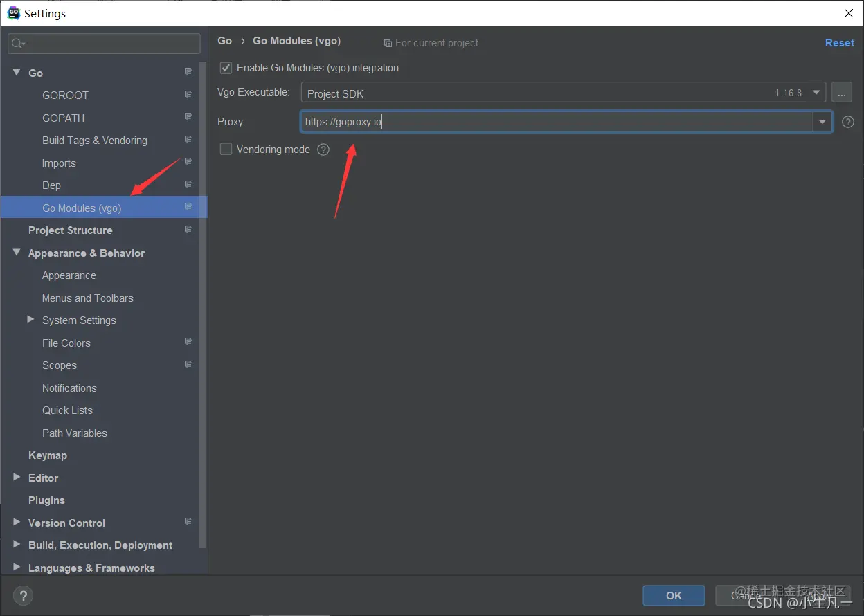Image resolution: width=864 pixels, height=616 pixels.
Task: Open Quick Lists settings
Action: [67, 410]
